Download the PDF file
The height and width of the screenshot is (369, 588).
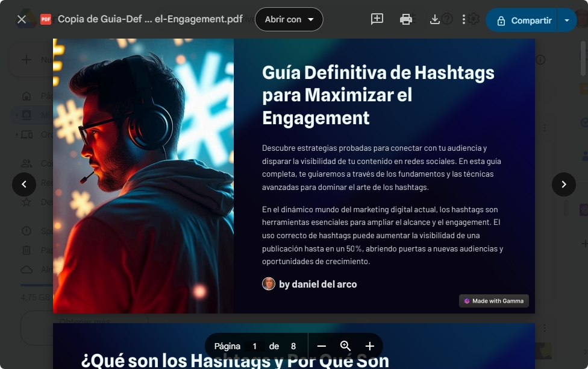(435, 19)
